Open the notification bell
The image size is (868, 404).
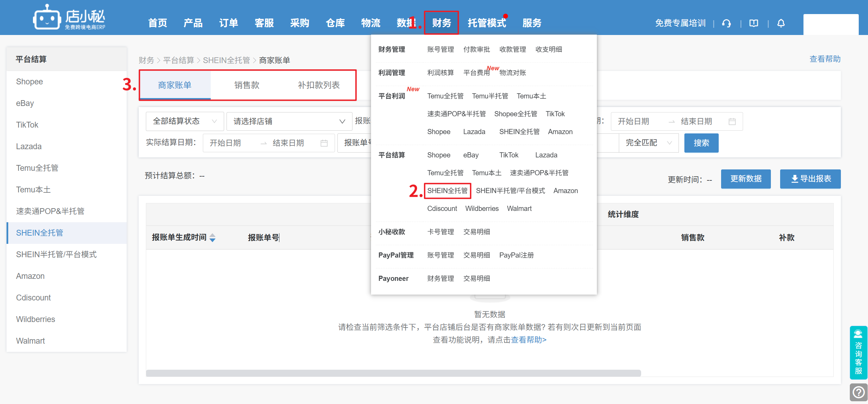(x=781, y=23)
